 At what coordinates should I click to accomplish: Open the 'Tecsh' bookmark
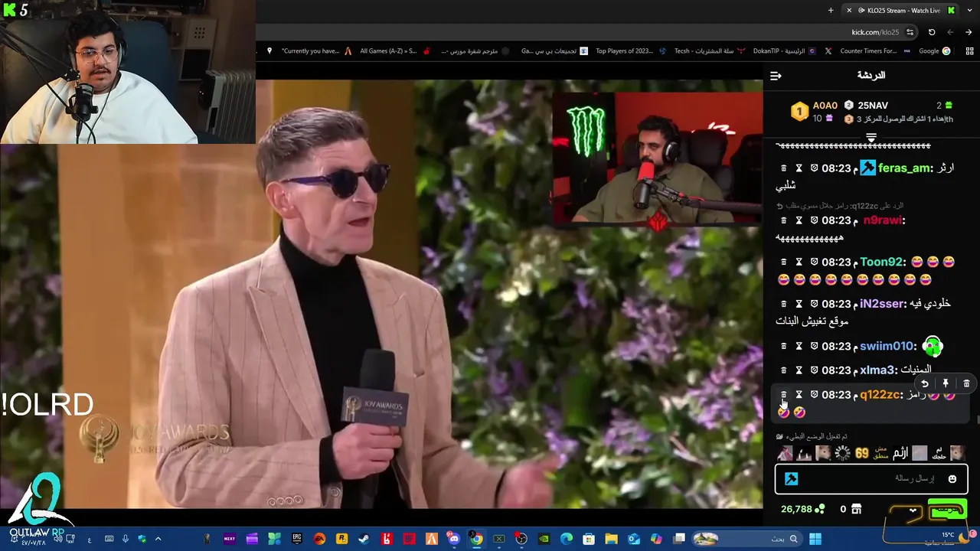[710, 51]
